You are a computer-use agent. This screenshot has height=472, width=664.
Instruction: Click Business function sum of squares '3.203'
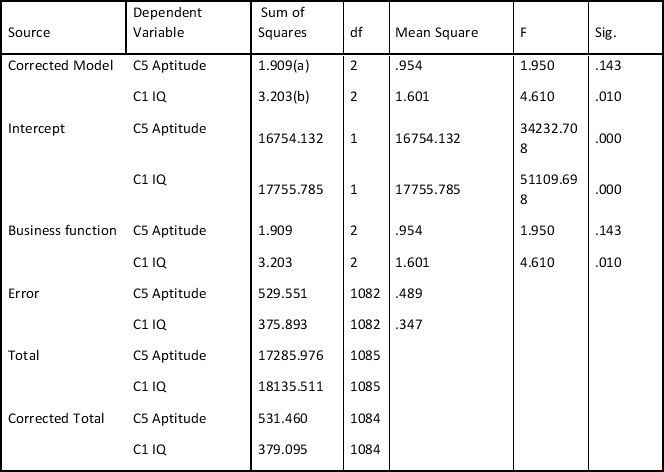(x=275, y=262)
